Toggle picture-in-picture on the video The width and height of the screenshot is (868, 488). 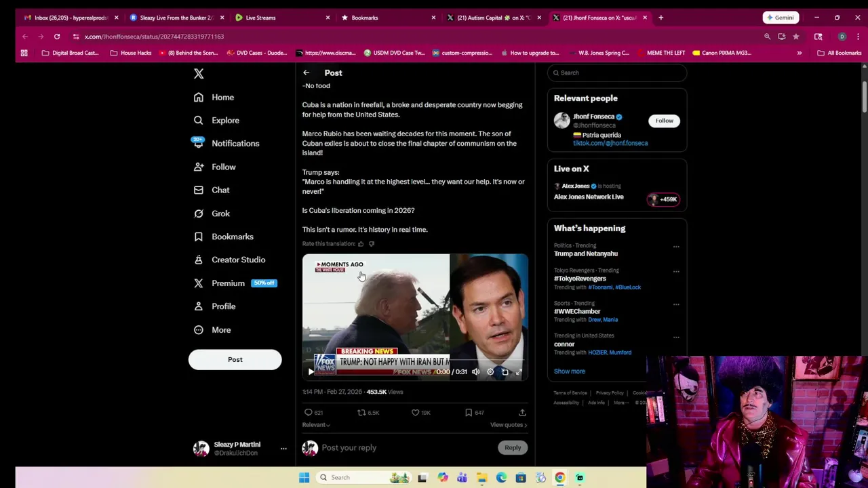(x=505, y=371)
